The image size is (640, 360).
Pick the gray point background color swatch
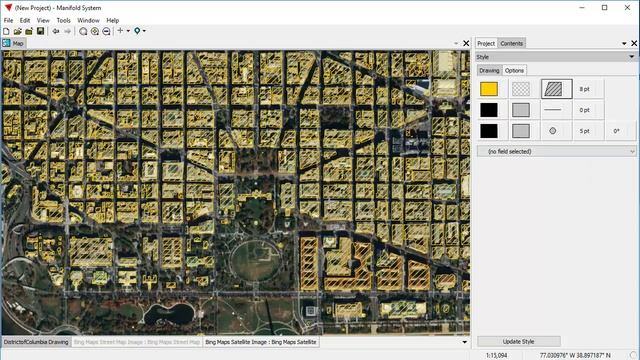tap(521, 131)
